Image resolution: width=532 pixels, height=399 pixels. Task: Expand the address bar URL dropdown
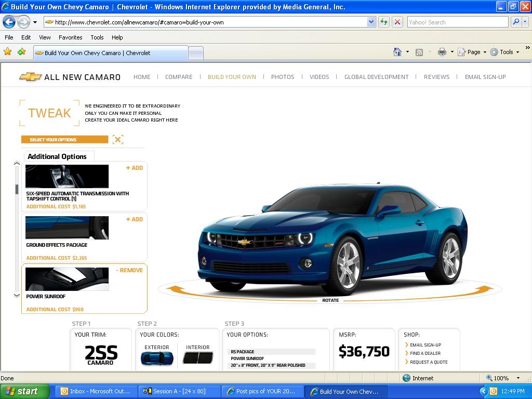(x=371, y=22)
